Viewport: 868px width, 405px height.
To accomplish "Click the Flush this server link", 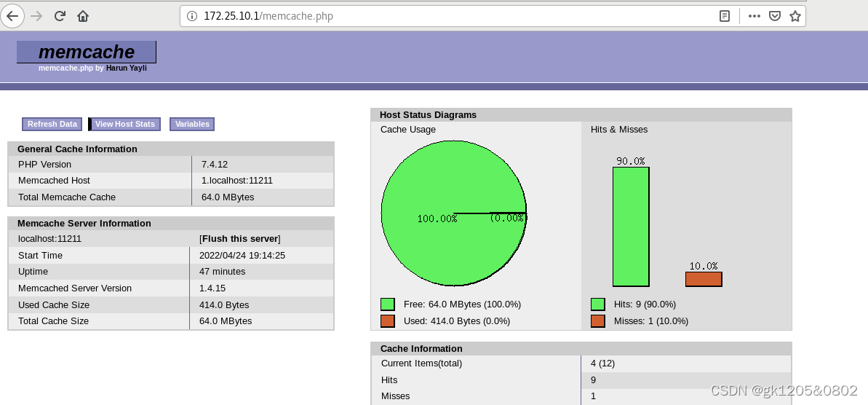I will pos(239,239).
